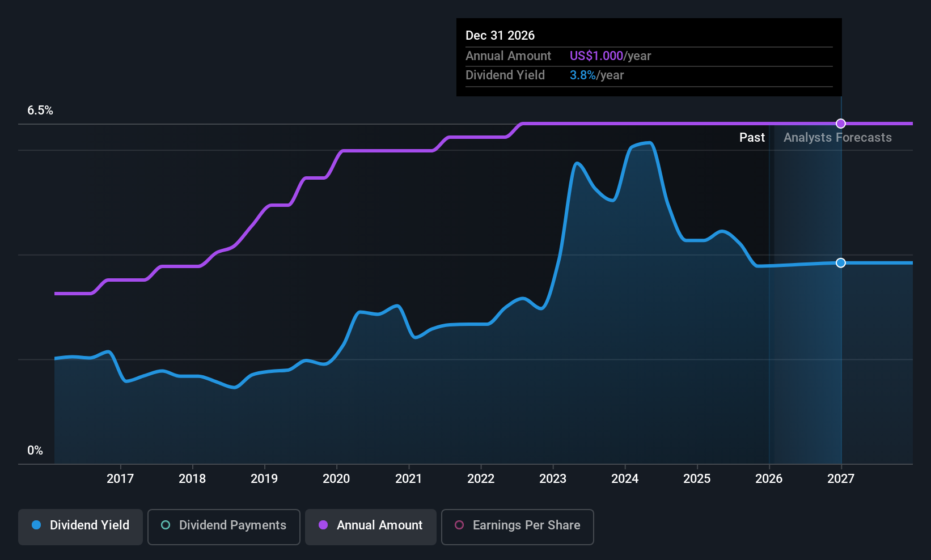The height and width of the screenshot is (560, 931).
Task: Click the 2017 x-axis label
Action: pyautogui.click(x=120, y=479)
